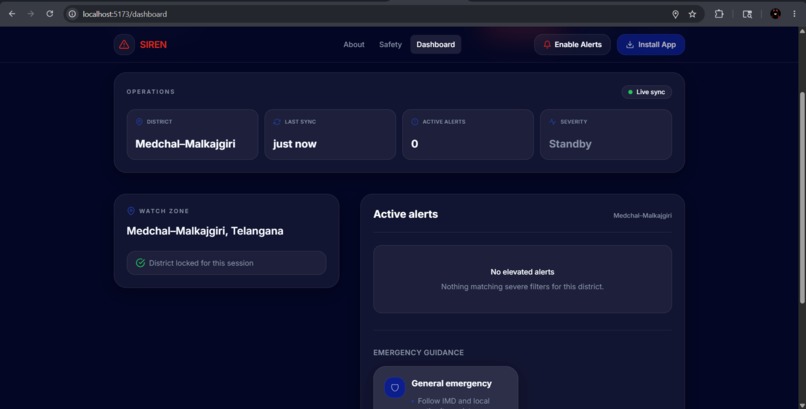Click the tab search icon in browser toolbar
806x409 pixels.
[x=747, y=14]
